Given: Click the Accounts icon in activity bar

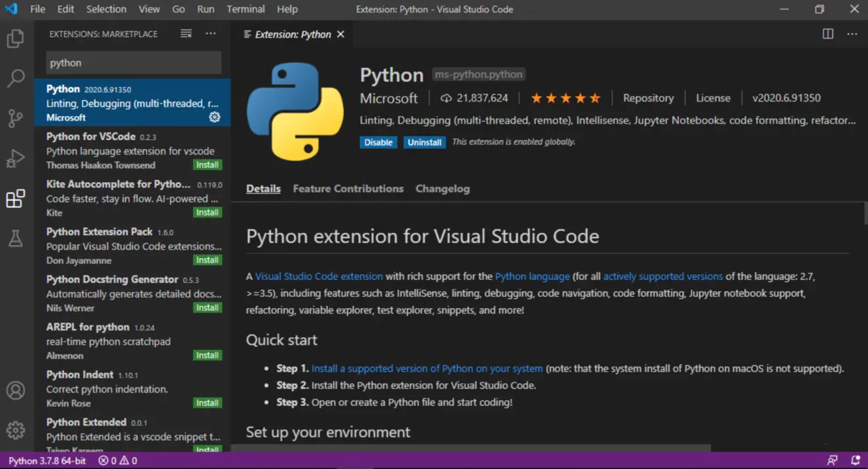Looking at the screenshot, I should pos(15,391).
